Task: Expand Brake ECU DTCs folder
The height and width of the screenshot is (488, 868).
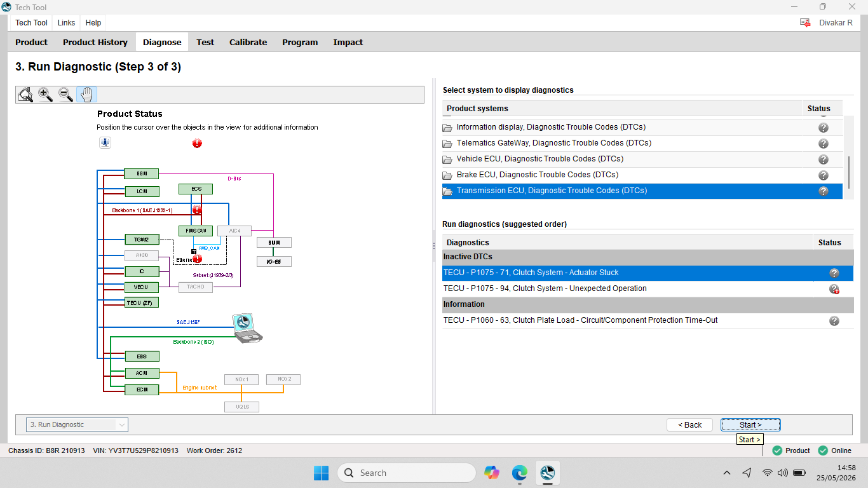Action: click(447, 175)
